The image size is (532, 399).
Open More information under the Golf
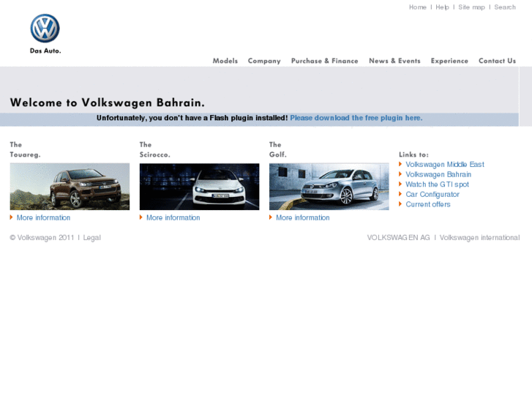point(303,217)
